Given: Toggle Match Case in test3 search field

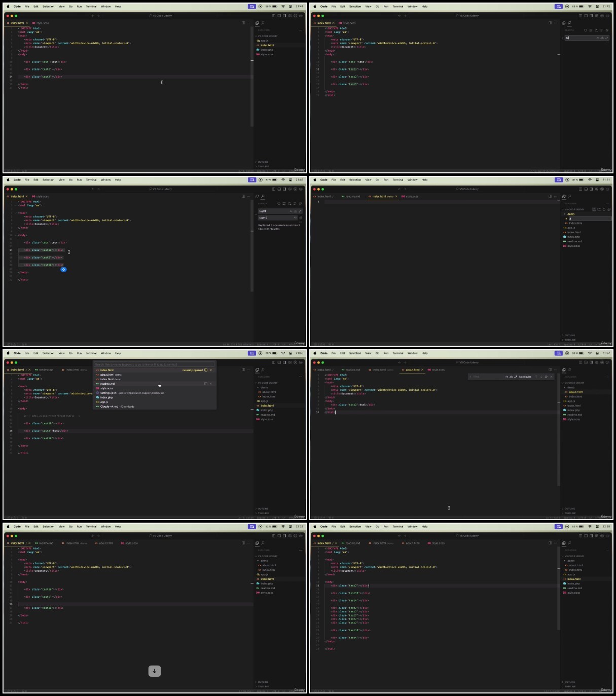Looking at the screenshot, I should [x=291, y=211].
